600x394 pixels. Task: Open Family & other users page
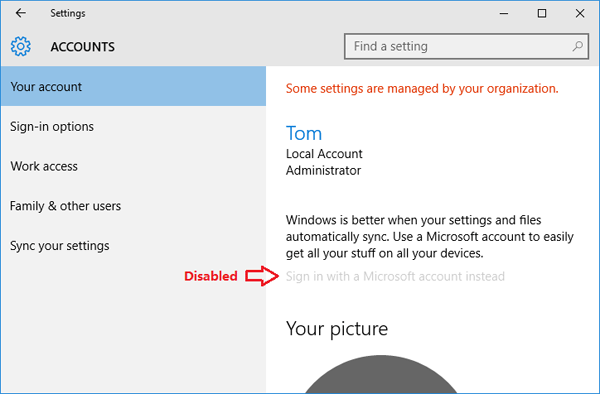(133, 206)
